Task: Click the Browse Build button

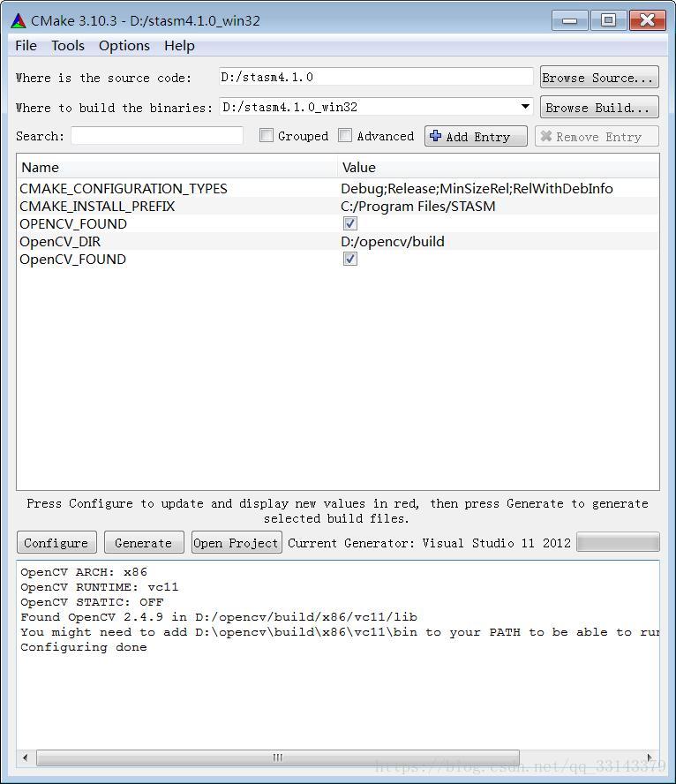Action: [599, 108]
